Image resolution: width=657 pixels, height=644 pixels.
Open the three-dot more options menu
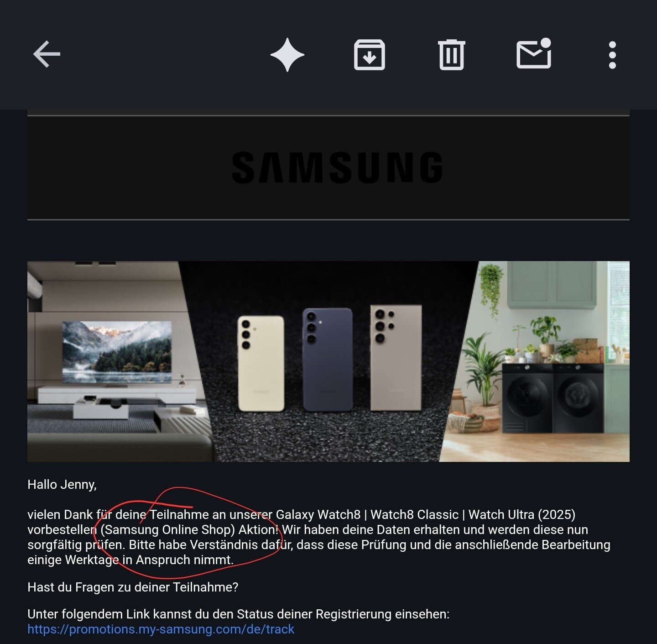tap(612, 55)
